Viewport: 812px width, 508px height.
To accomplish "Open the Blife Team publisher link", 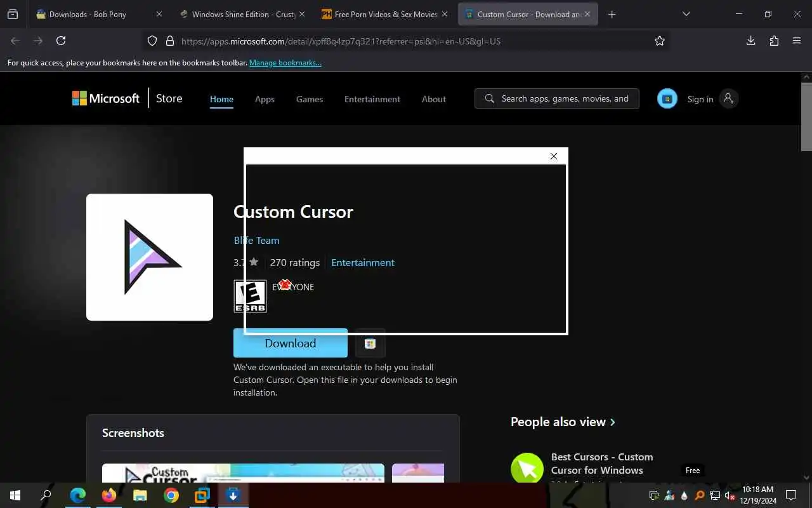I will tap(256, 240).
